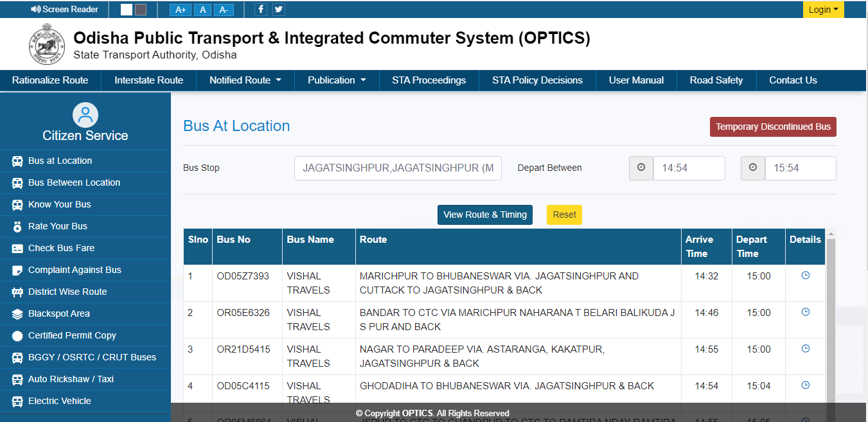Click the clock icon beside 15:54
This screenshot has height=422, width=868.
click(753, 168)
